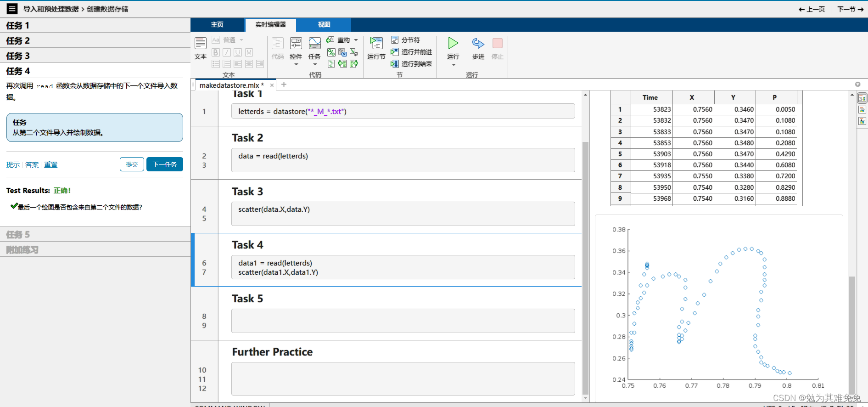Click the align left icon
The image size is (868, 407).
click(x=238, y=64)
